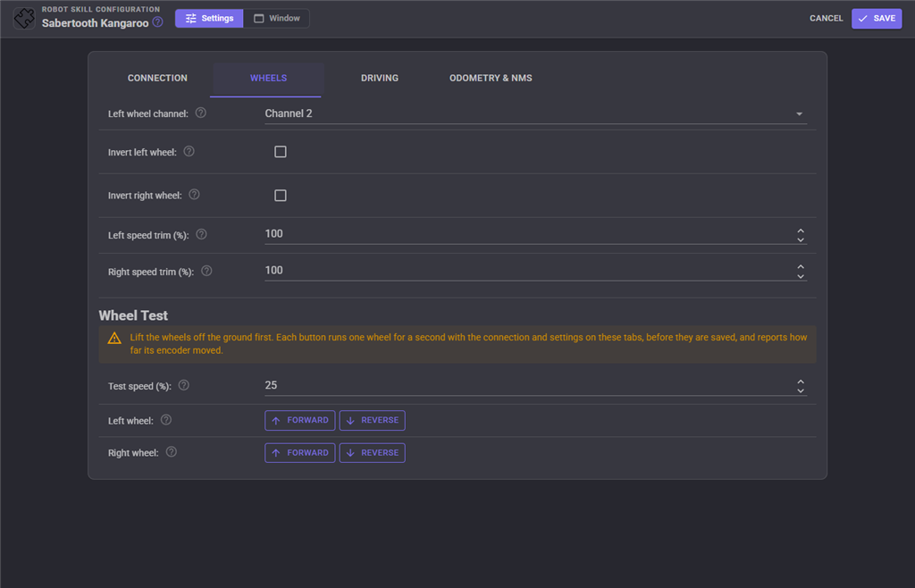Image resolution: width=915 pixels, height=588 pixels.
Task: Click help icon next to Right wheel test
Action: (171, 451)
